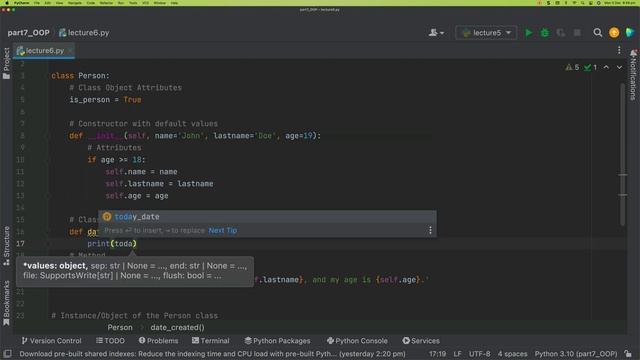Screen dimensions: 640x360
Task: Toggle tool window bars via bottom-left square icon
Action: click(x=7, y=353)
